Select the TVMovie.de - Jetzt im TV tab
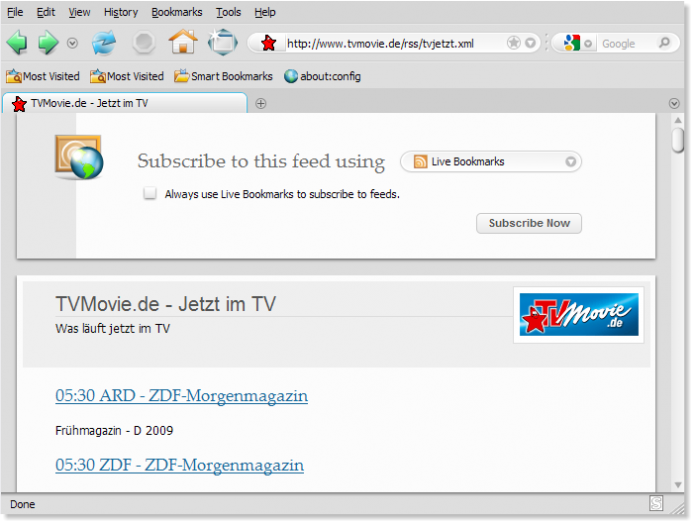This screenshot has height=525, width=695. [x=125, y=103]
